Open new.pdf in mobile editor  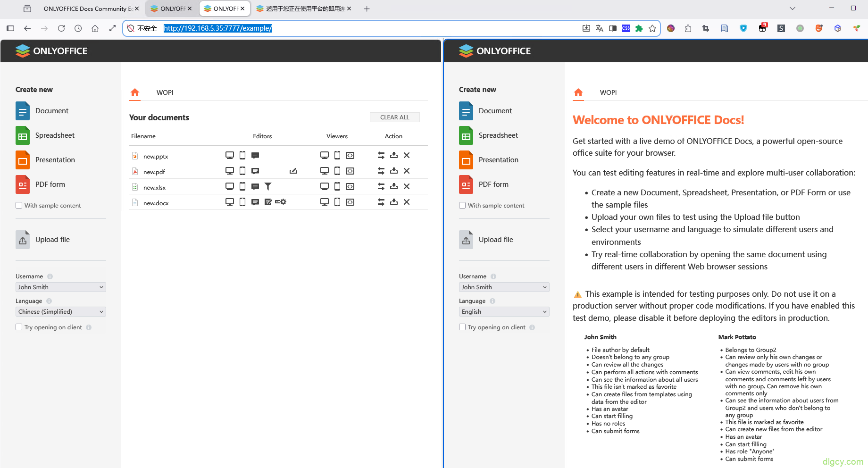tap(242, 171)
